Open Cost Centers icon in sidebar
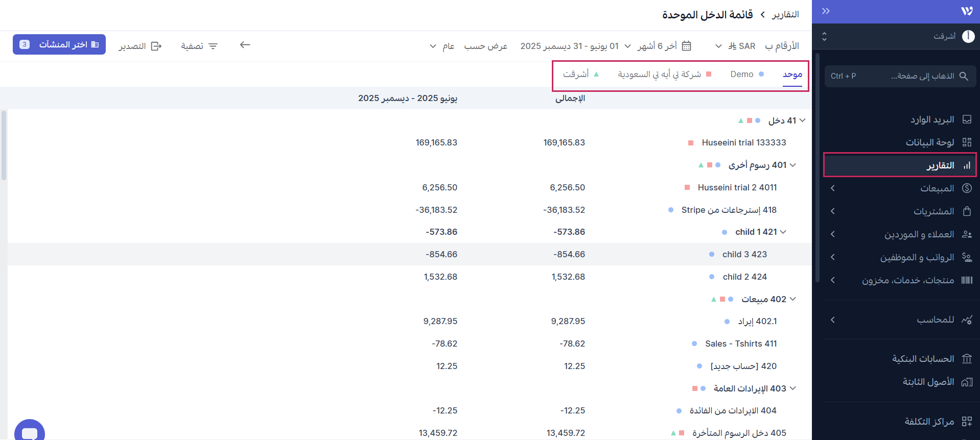This screenshot has height=440, width=980. tap(967, 421)
